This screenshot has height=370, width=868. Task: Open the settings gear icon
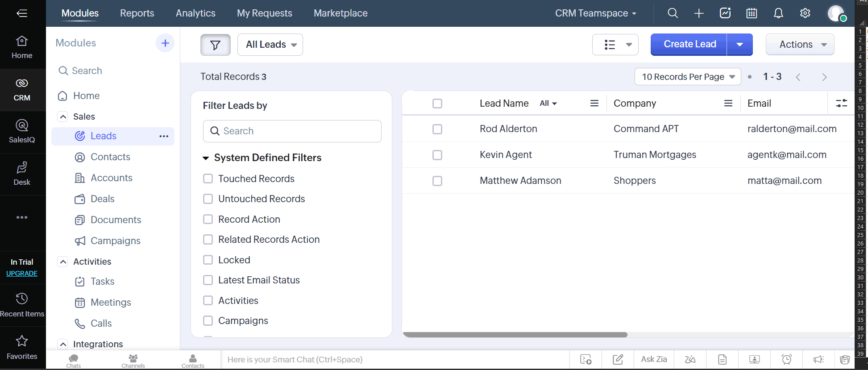(x=805, y=13)
